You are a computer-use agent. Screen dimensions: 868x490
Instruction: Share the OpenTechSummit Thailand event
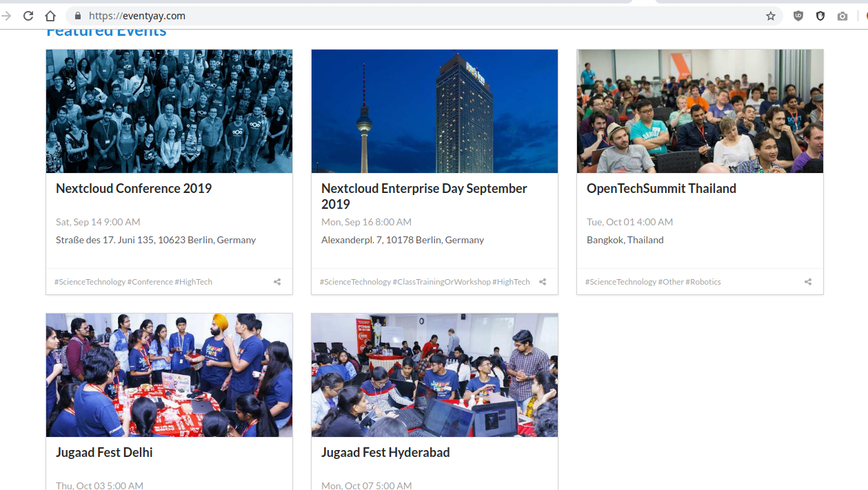[x=807, y=281]
